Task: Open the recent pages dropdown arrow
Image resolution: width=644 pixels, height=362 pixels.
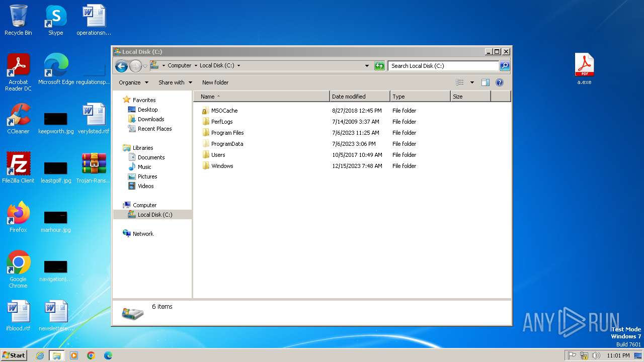Action: click(x=145, y=66)
